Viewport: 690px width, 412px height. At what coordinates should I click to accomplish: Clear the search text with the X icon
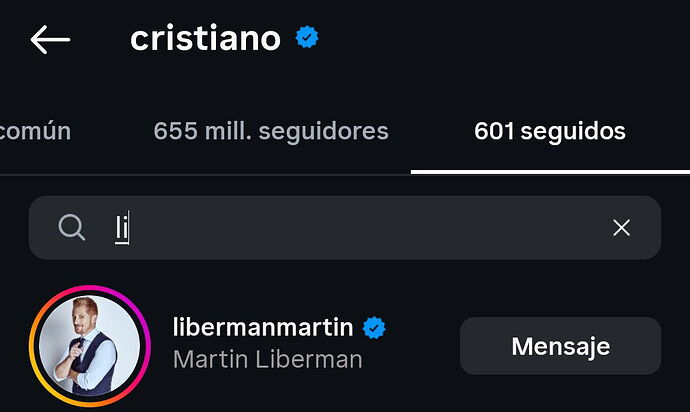[x=621, y=228]
